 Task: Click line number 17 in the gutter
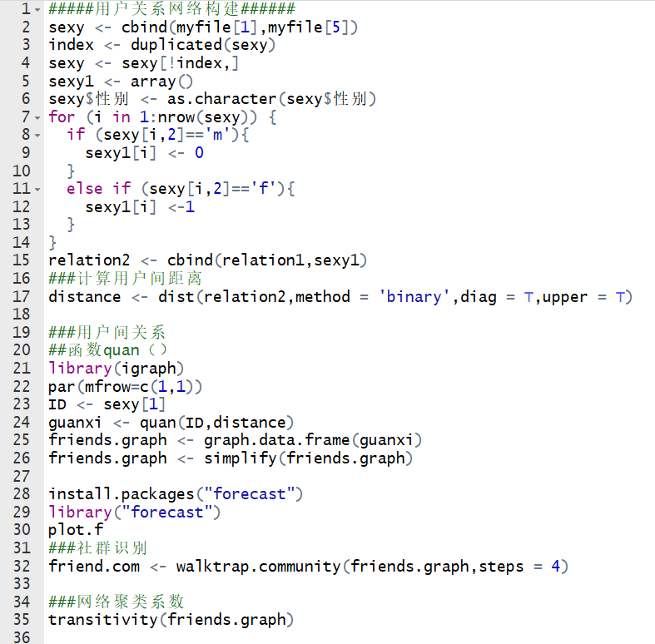click(x=22, y=297)
